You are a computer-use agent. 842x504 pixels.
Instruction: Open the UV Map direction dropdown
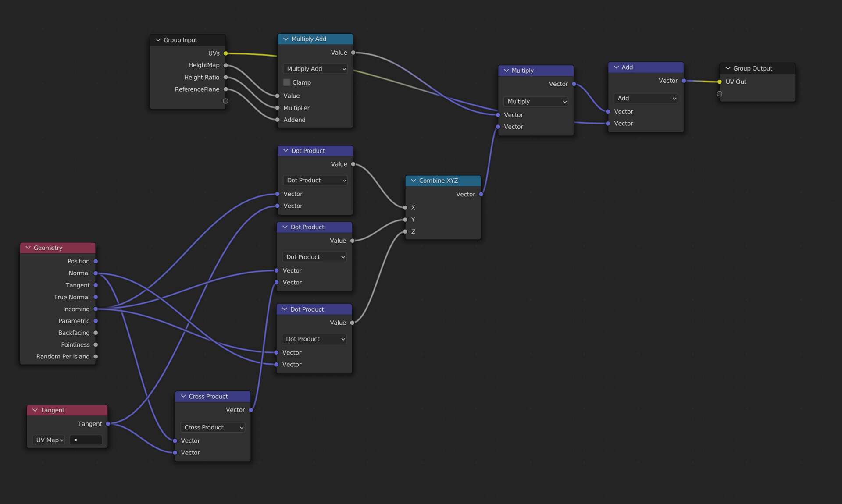tap(49, 440)
